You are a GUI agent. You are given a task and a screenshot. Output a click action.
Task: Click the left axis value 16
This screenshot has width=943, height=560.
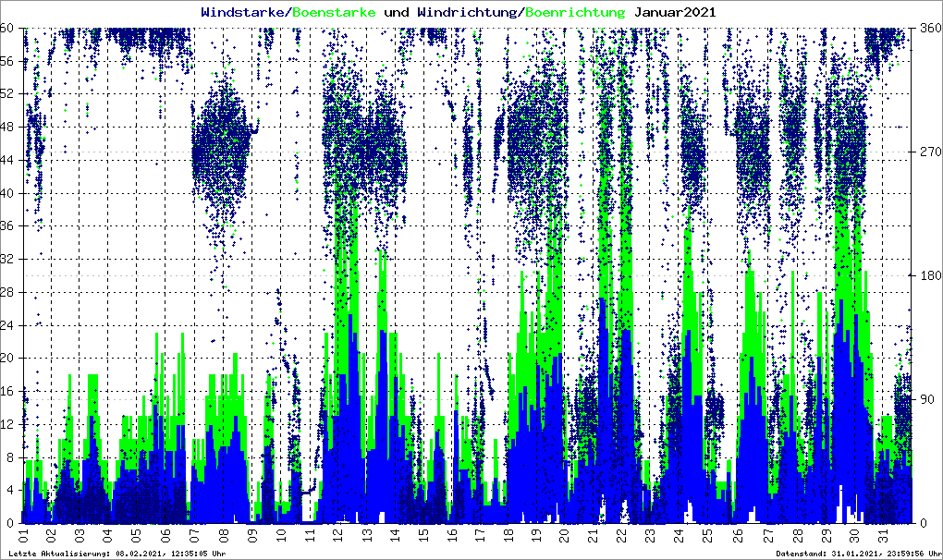click(6, 391)
